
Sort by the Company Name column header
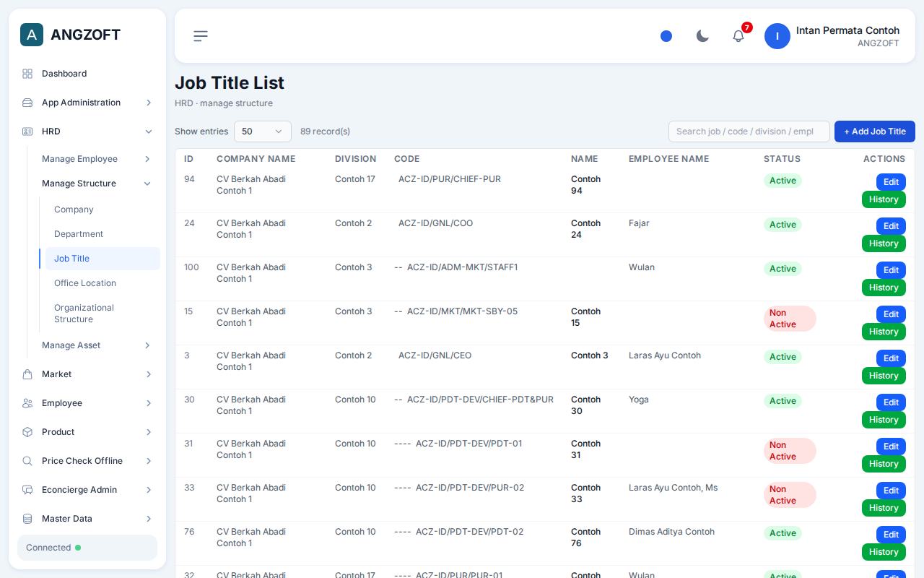(x=256, y=159)
